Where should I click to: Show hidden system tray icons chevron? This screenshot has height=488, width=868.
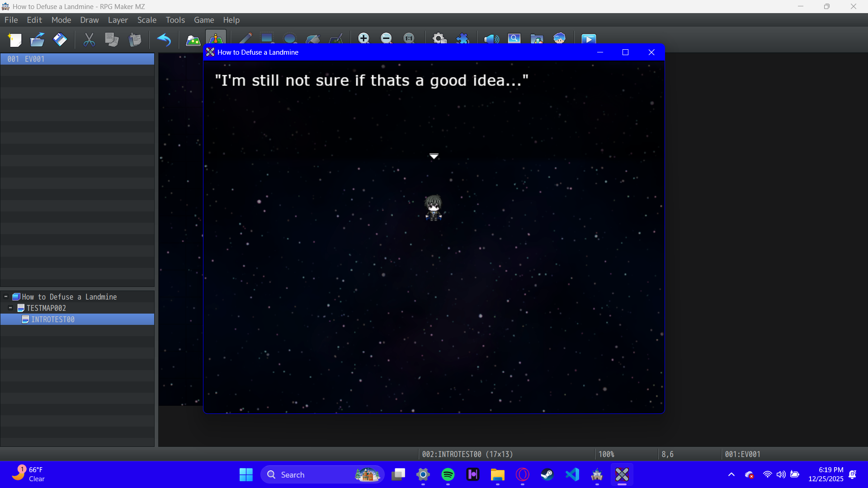pyautogui.click(x=731, y=474)
